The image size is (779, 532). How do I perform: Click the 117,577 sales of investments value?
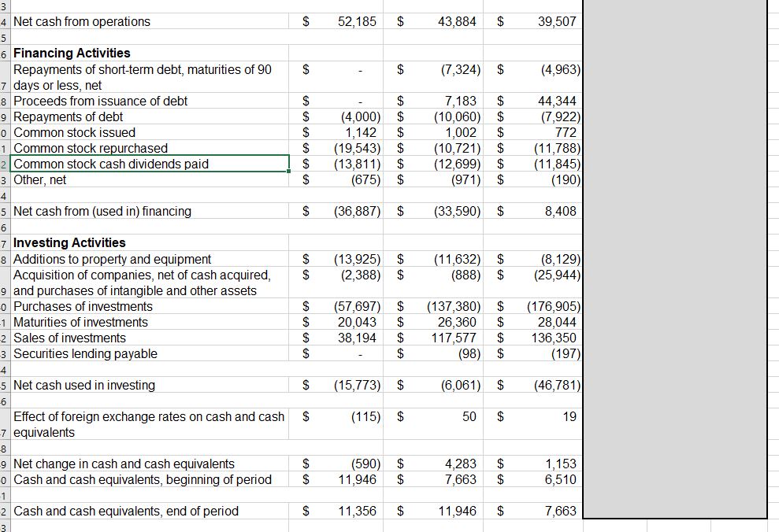point(454,338)
